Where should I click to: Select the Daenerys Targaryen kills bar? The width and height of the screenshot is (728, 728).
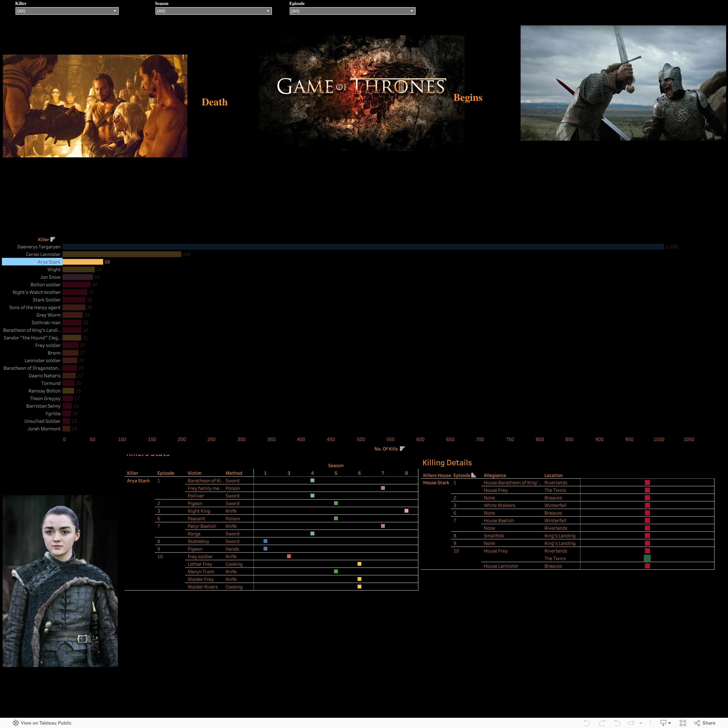pos(339,247)
